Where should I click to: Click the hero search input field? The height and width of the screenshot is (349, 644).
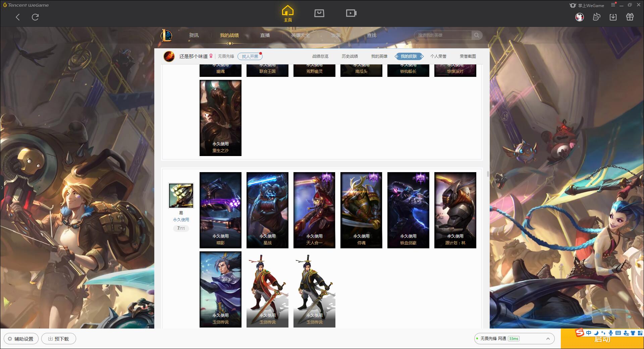tap(443, 35)
